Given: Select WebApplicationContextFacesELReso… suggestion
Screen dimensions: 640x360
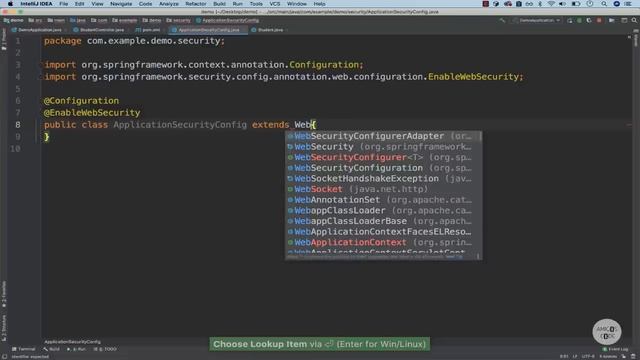Looking at the screenshot, I should click(382, 231).
